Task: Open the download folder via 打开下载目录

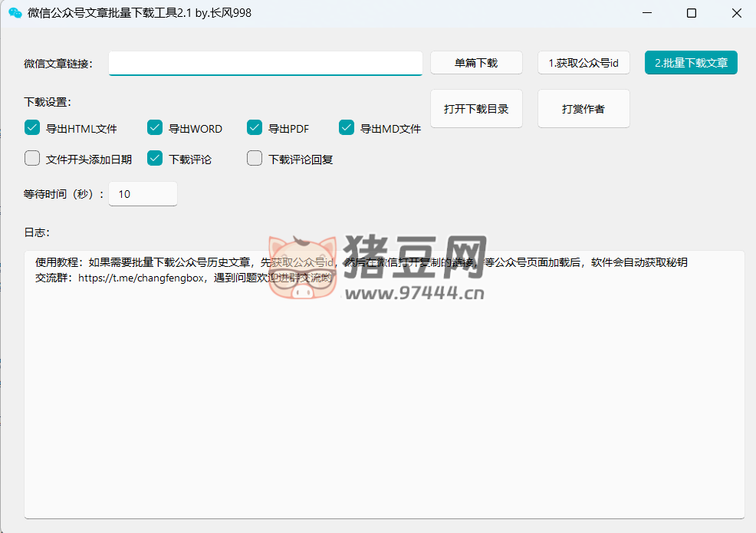Action: point(476,109)
